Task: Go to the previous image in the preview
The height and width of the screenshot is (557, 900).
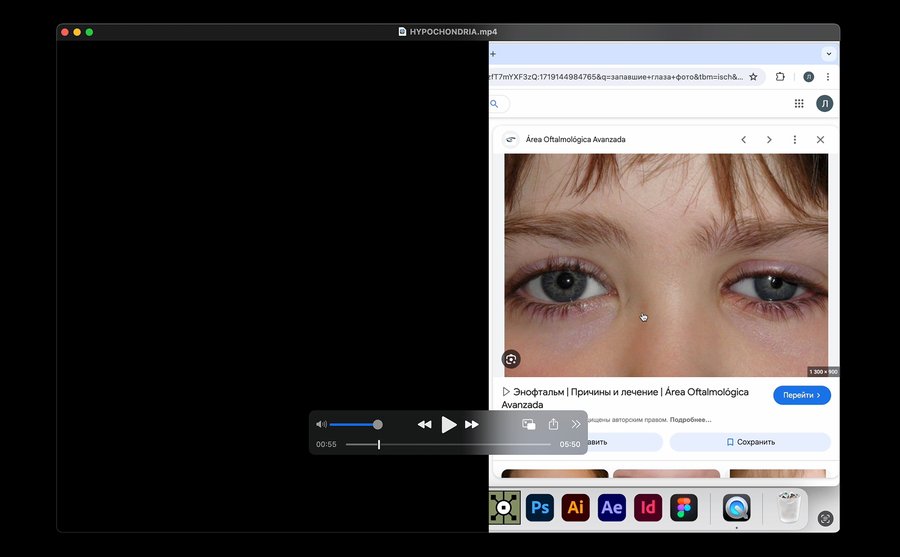Action: (x=743, y=140)
